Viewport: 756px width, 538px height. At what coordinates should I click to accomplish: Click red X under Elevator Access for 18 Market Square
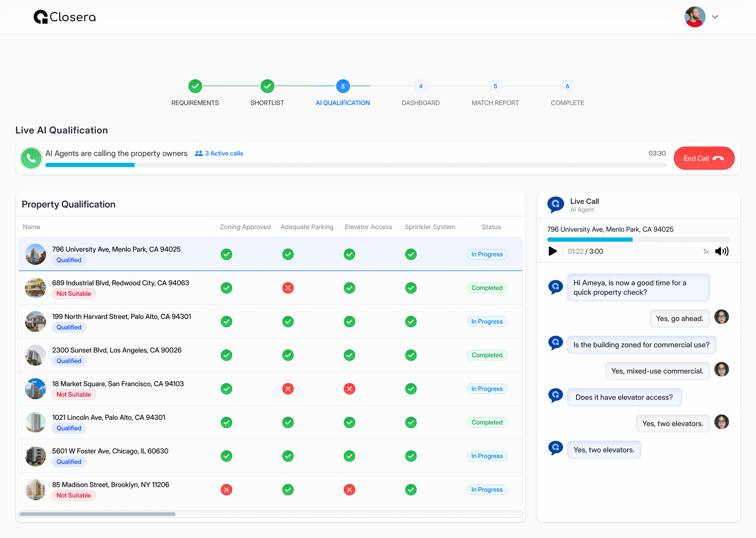click(x=349, y=389)
